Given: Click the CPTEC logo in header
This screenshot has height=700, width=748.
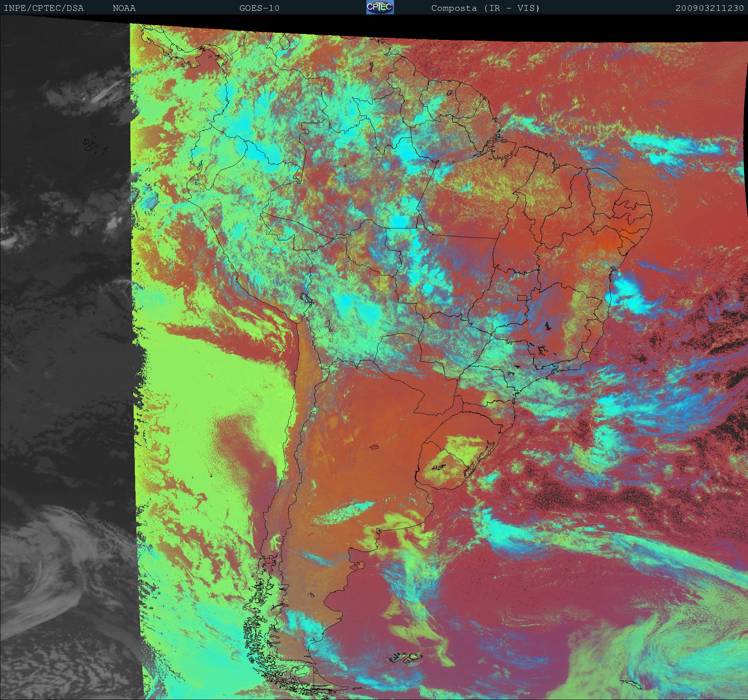Looking at the screenshot, I should (x=380, y=7).
